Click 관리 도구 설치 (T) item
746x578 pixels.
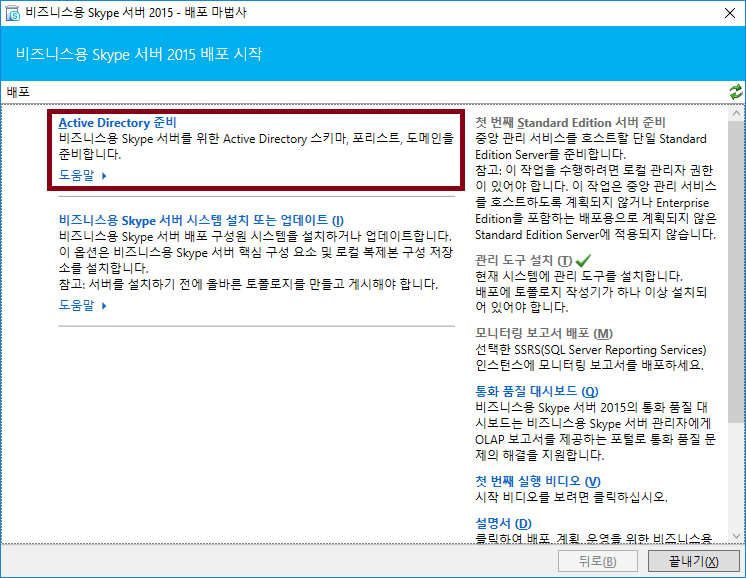[523, 260]
